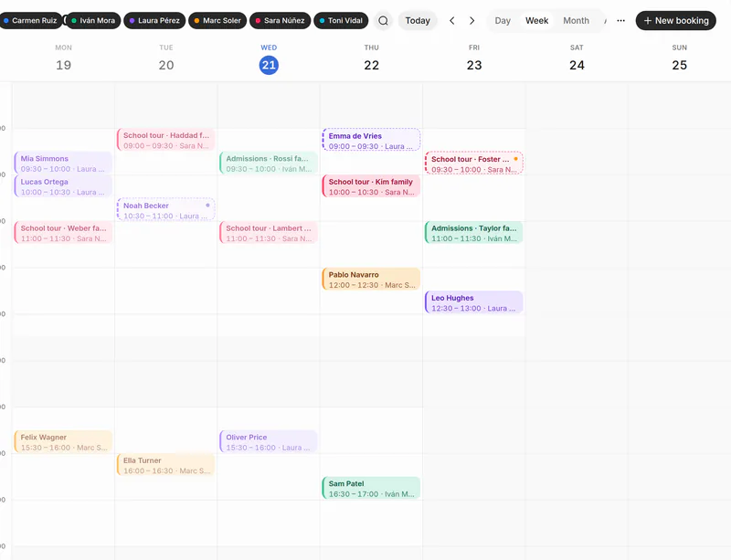Go to the previous week arrow
731x560 pixels.
point(451,20)
